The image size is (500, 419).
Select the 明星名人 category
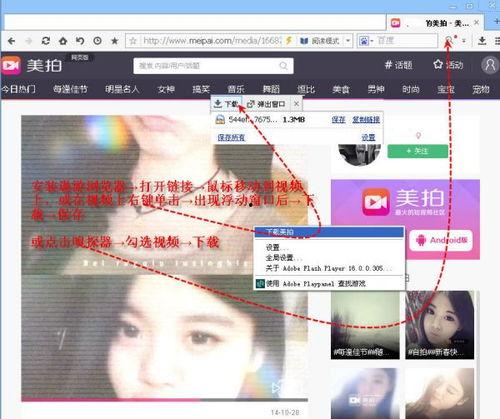122,89
